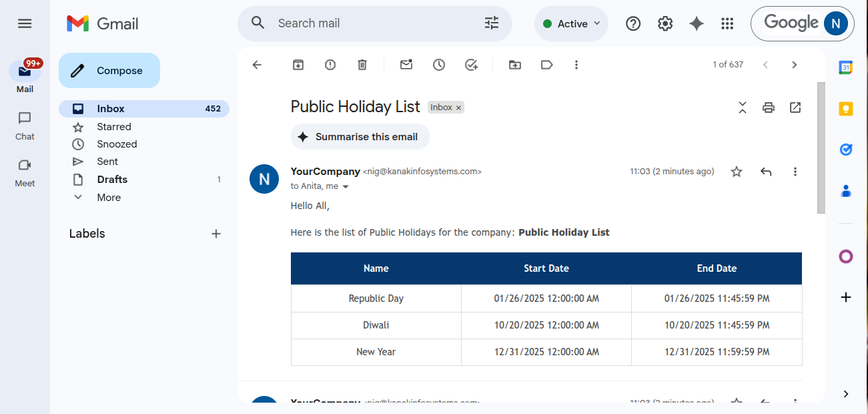Open advanced search filter options
This screenshot has width=868, height=414.
tap(492, 23)
